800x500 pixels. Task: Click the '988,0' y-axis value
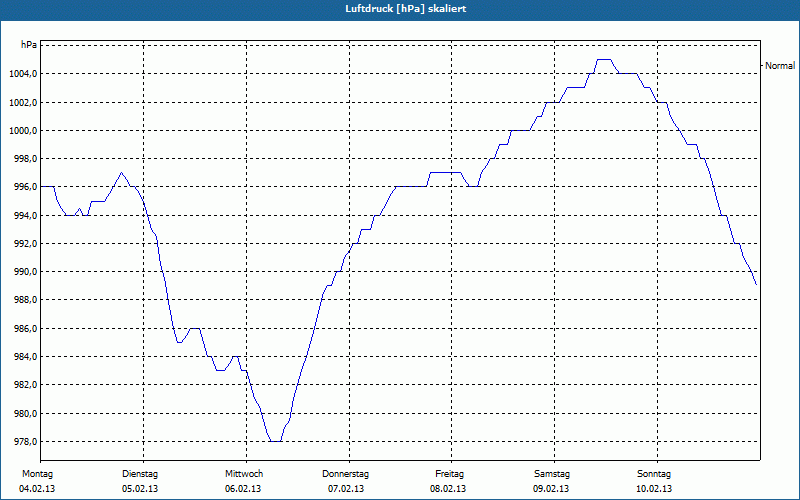[x=25, y=300]
